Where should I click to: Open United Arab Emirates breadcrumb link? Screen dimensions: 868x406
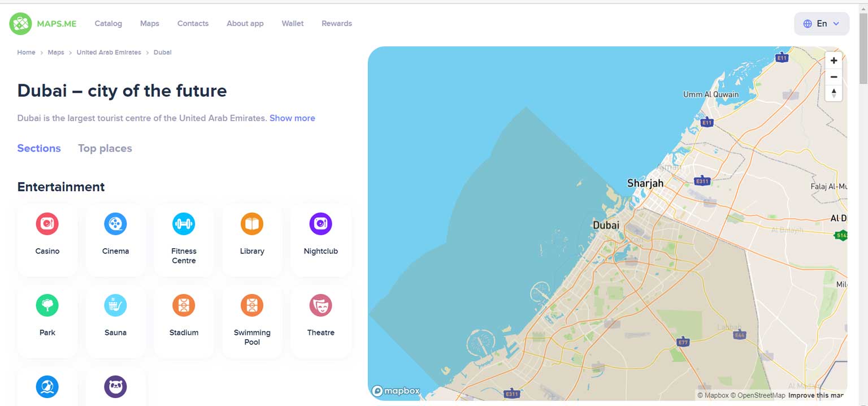108,52
